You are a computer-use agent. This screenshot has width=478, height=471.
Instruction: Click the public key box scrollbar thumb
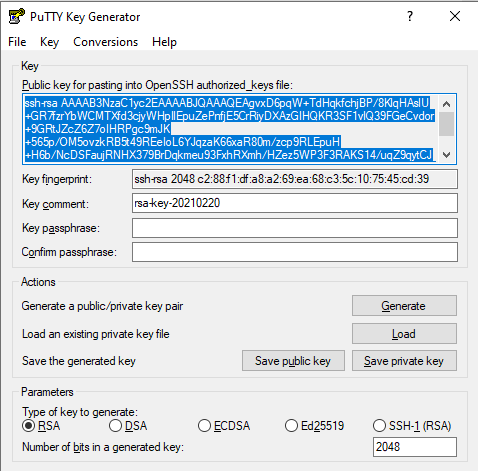pos(446,124)
